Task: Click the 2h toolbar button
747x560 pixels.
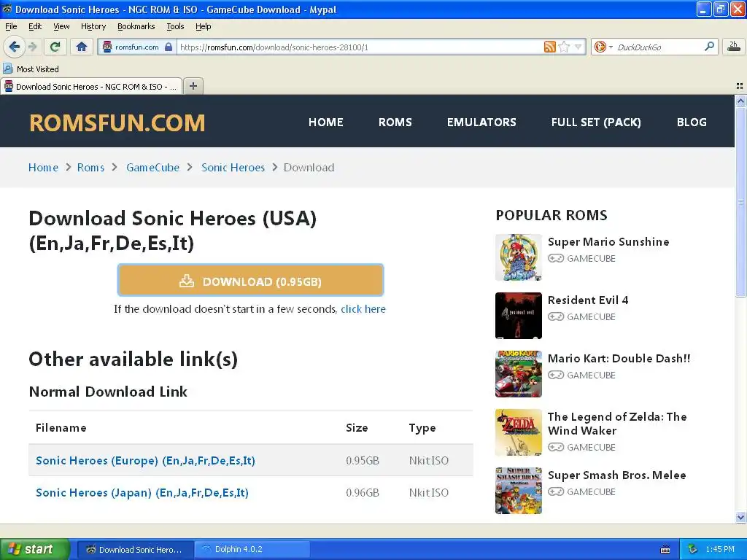Action: pyautogui.click(x=734, y=47)
